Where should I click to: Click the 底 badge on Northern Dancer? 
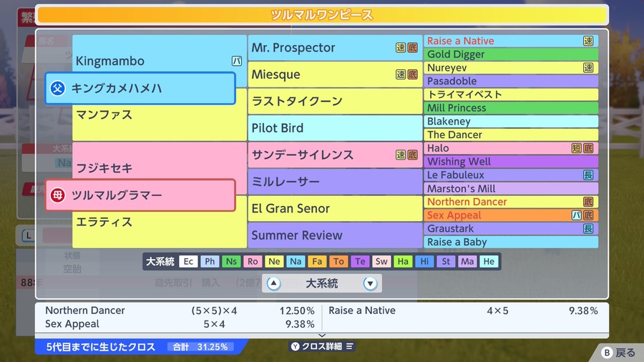tap(588, 202)
